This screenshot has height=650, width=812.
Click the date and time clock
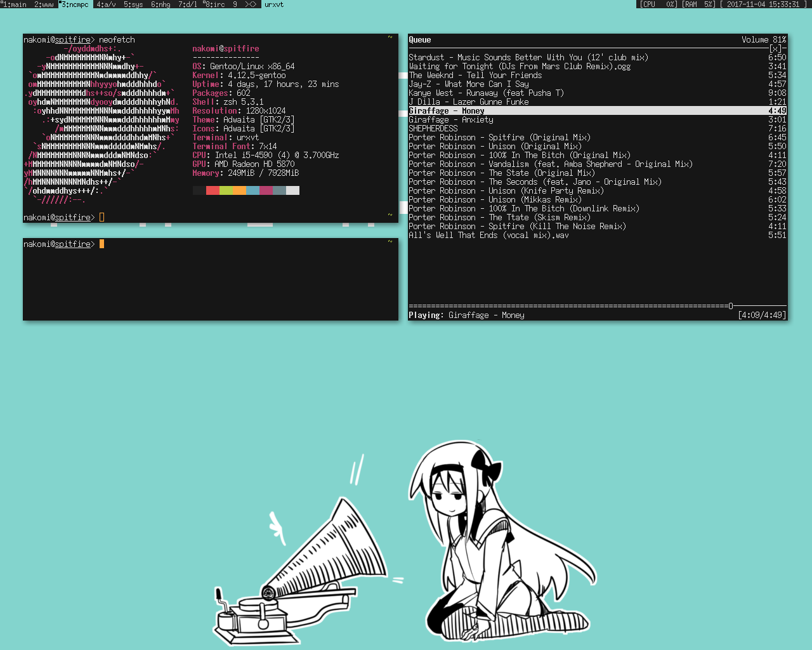pos(764,4)
